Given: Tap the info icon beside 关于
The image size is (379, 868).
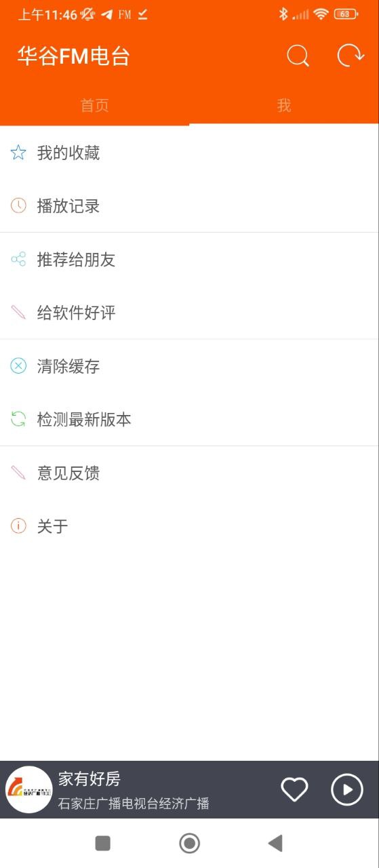Looking at the screenshot, I should 18,526.
